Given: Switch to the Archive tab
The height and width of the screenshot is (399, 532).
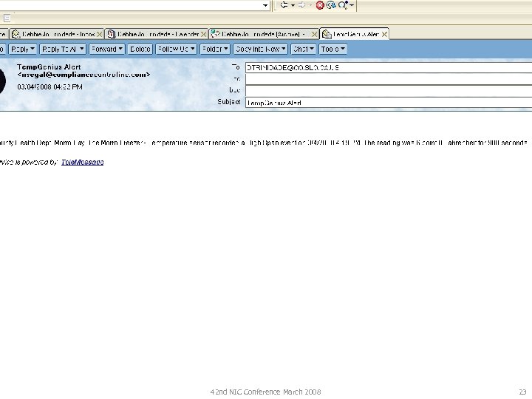Looking at the screenshot, I should coord(264,34).
